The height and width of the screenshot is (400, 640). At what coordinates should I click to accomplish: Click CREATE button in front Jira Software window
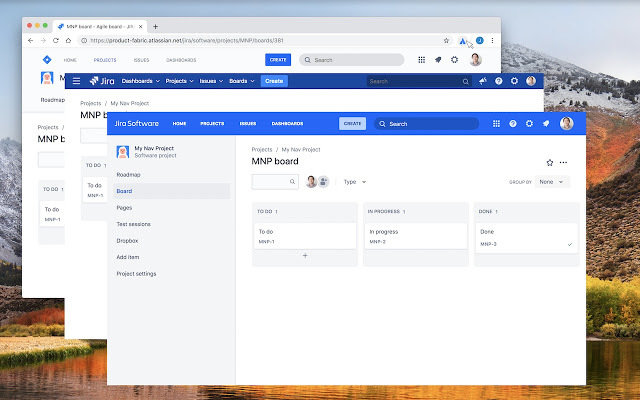(x=352, y=123)
